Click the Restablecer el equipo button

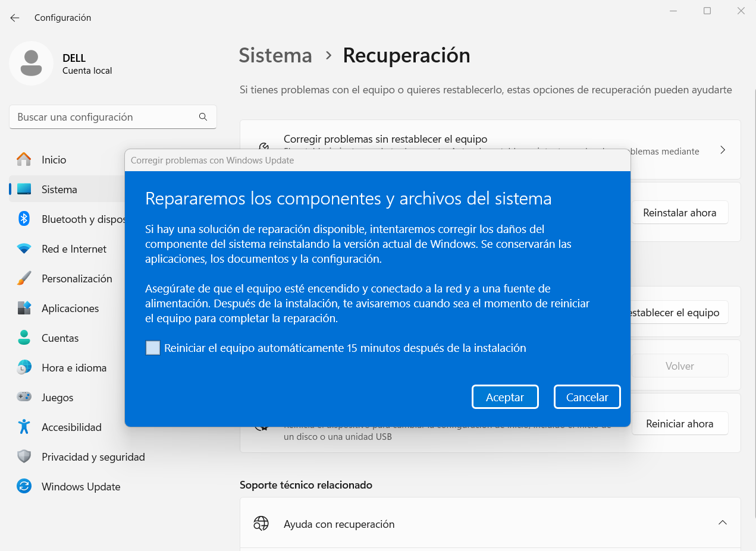(x=680, y=312)
